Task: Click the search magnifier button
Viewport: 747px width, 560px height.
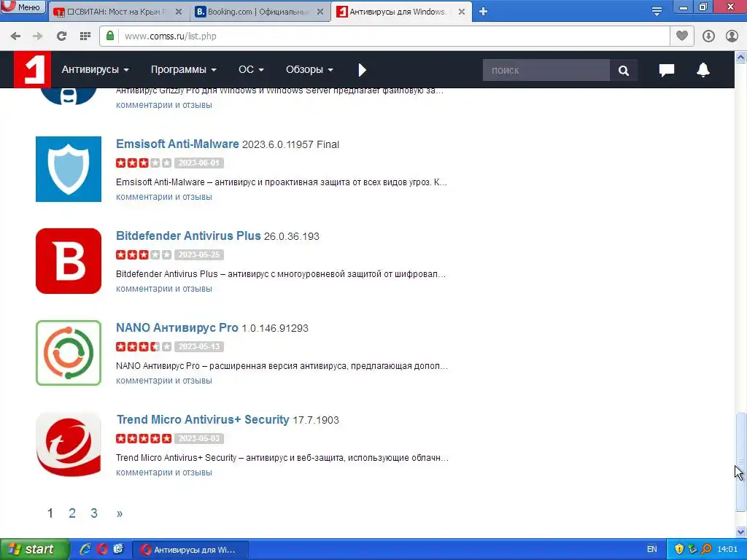Action: [624, 70]
